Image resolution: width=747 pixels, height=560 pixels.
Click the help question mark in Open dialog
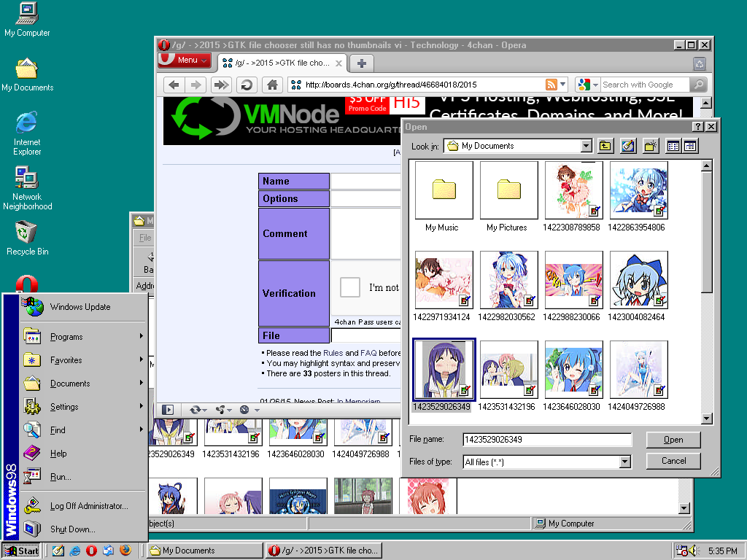(697, 127)
